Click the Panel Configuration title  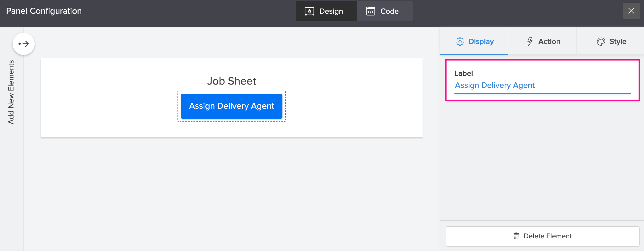coord(44,11)
